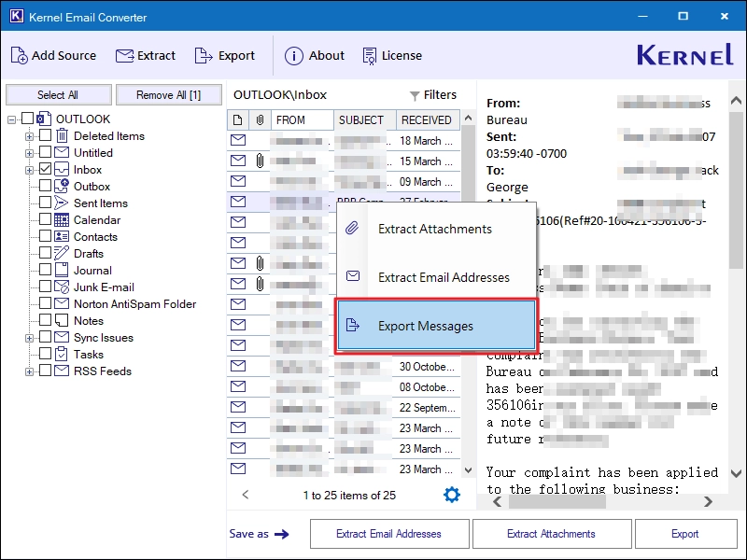This screenshot has height=560, width=747.
Task: Click preview pane vertical scrollbar thumb
Action: coord(736,190)
